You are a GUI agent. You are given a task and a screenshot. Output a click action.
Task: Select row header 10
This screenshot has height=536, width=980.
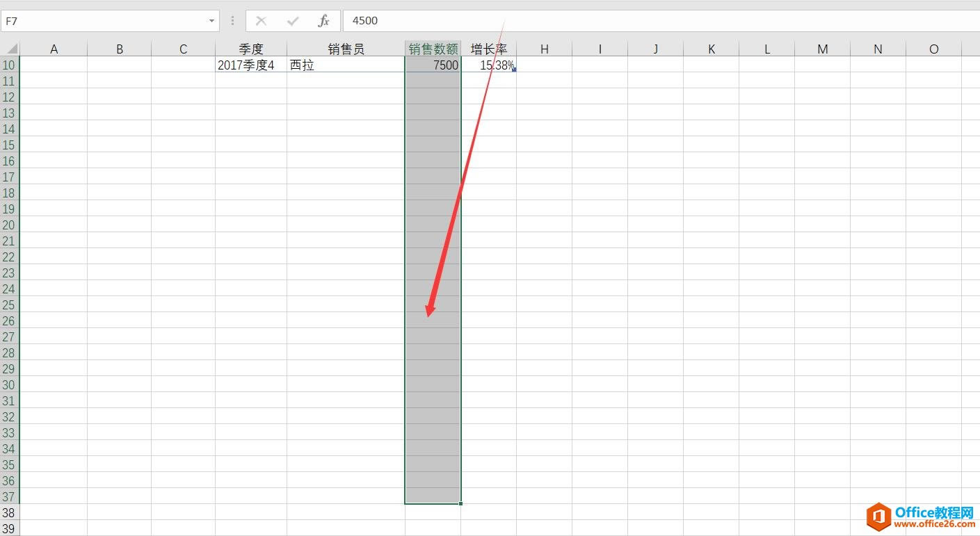pyautogui.click(x=9, y=65)
